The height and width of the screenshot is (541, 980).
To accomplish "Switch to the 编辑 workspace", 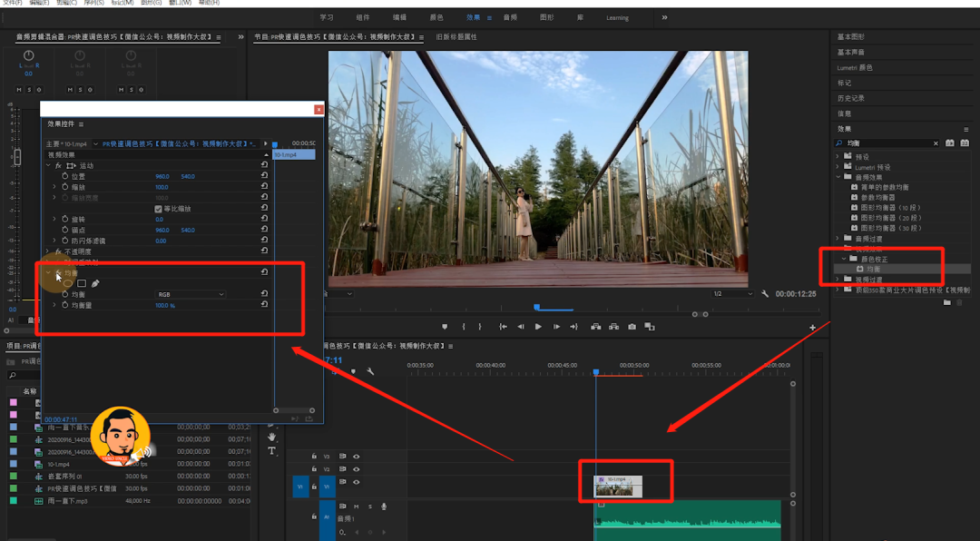I will point(399,17).
